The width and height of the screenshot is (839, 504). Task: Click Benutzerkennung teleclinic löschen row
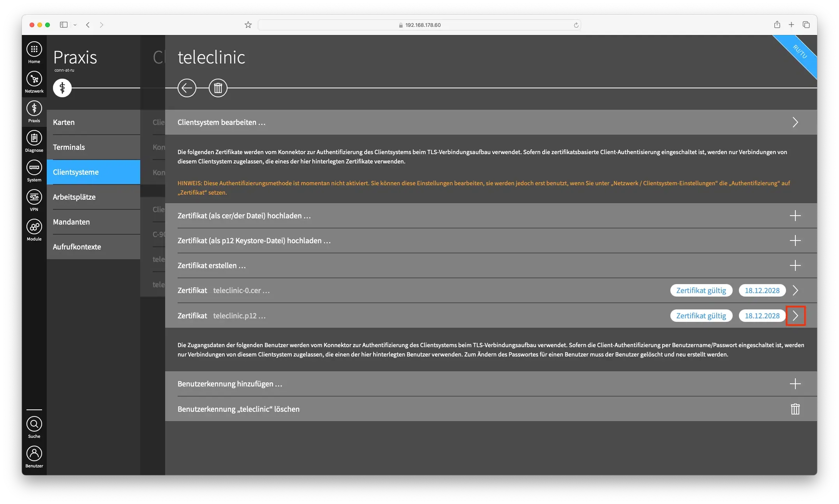tap(491, 409)
